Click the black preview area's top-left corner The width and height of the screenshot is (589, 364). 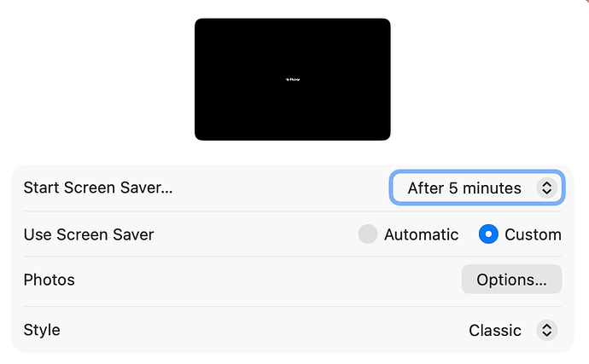tap(201, 25)
